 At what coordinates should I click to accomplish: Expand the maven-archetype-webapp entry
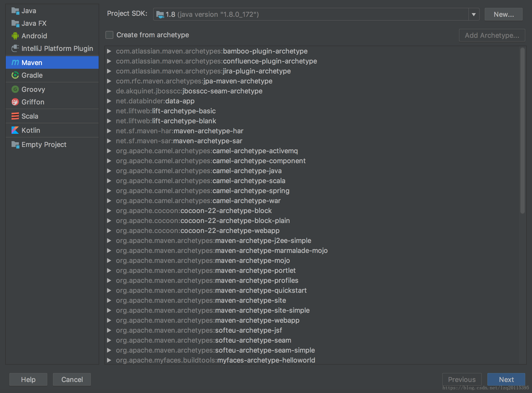pos(109,320)
